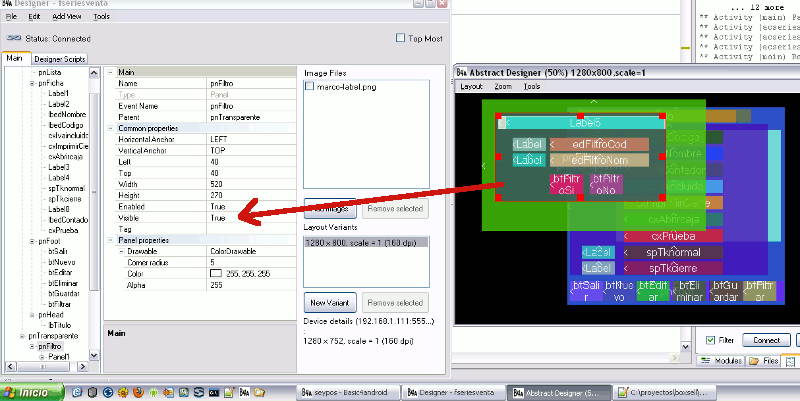Click the tree's scroll down arrow
This screenshot has height=401, width=800.
tap(94, 356)
